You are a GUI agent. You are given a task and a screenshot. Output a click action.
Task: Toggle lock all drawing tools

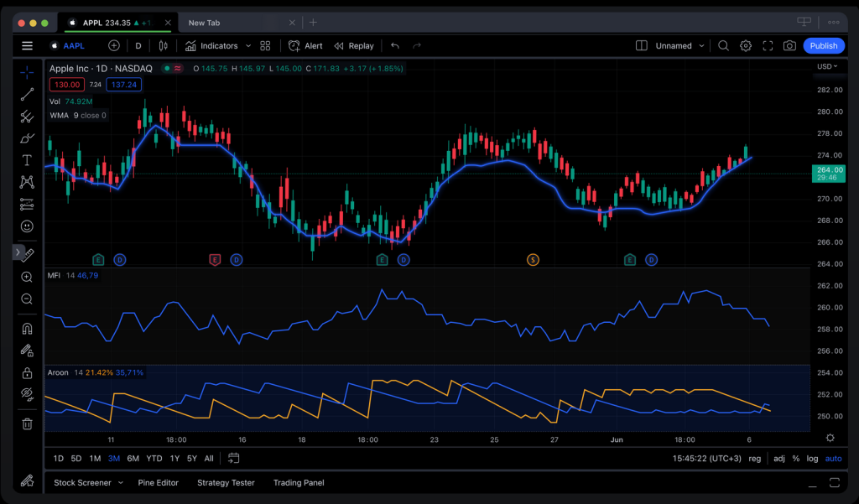coord(27,373)
